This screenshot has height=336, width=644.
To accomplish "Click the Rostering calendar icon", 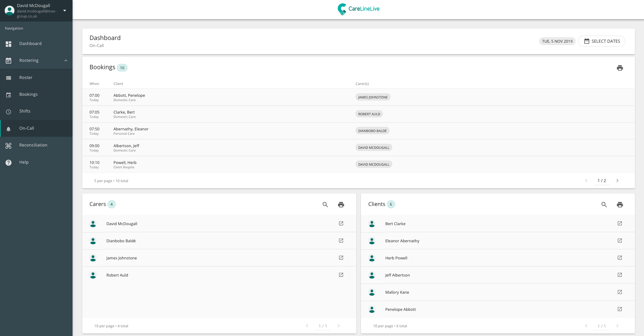I will click(9, 61).
